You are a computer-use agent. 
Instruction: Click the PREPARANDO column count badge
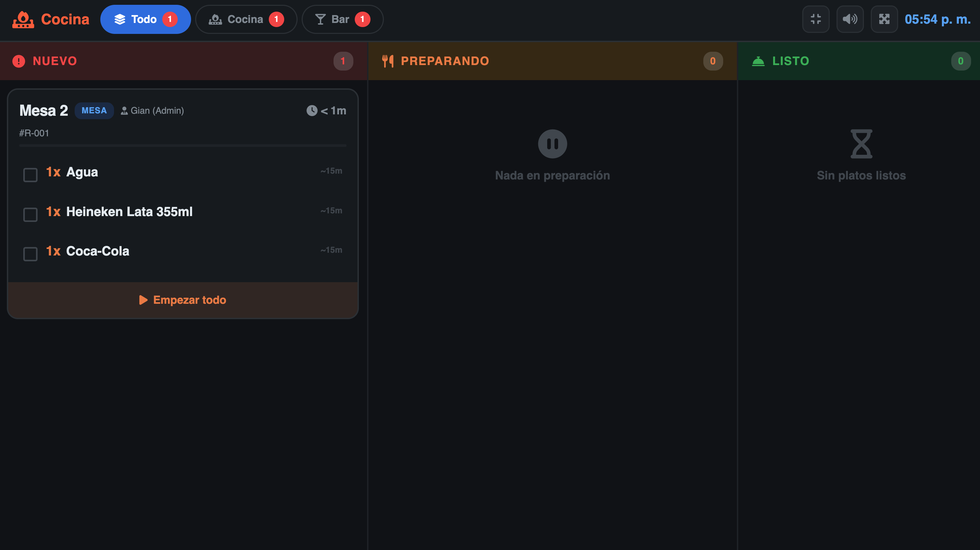[713, 61]
